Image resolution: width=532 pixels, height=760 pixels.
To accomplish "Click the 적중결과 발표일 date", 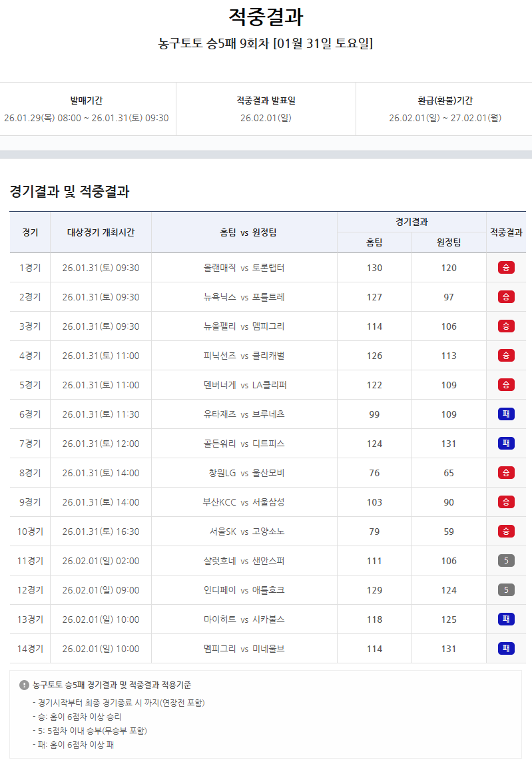I will pos(266,118).
